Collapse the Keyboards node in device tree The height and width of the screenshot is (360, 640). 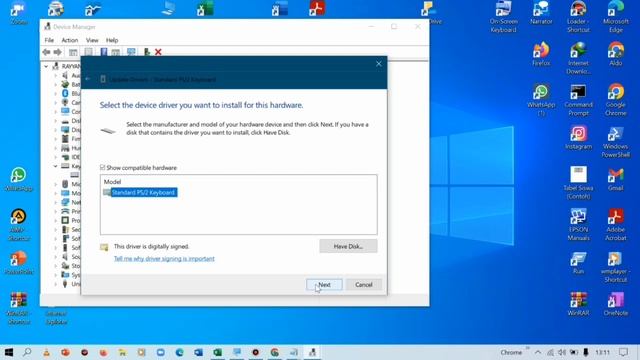click(56, 166)
